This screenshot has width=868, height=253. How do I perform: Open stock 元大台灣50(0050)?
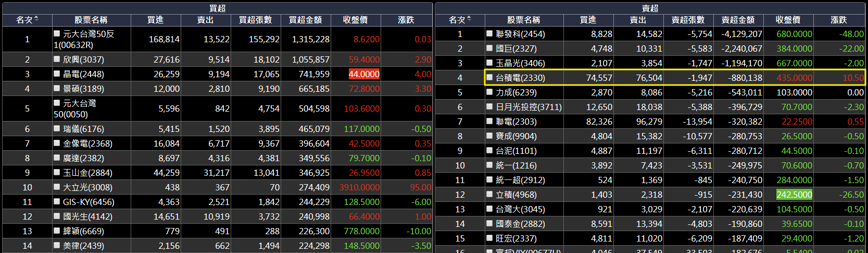coord(75,109)
